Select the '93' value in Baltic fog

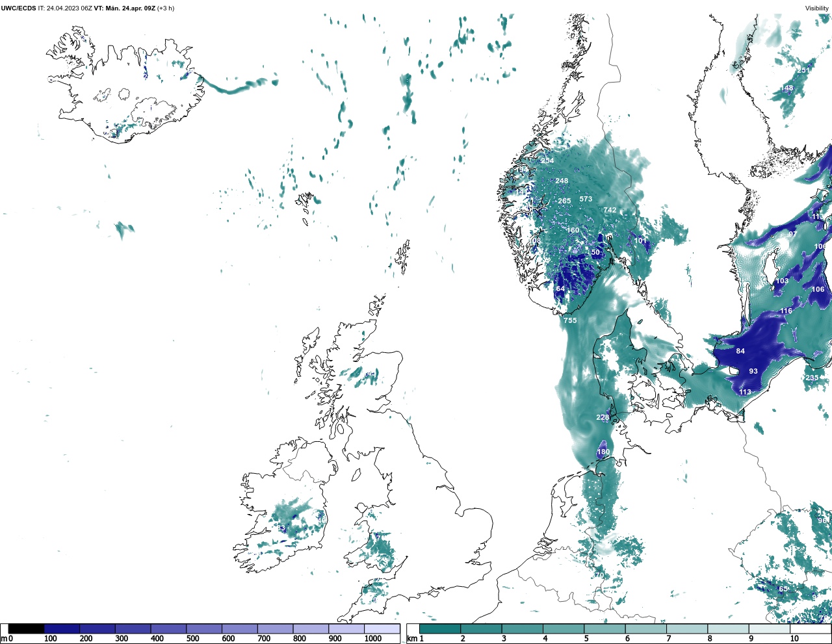pyautogui.click(x=753, y=371)
